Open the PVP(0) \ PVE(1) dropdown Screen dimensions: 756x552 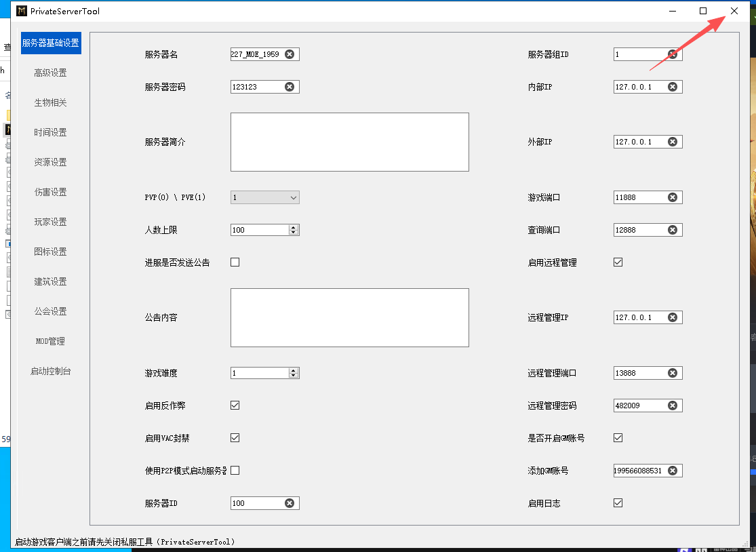pyautogui.click(x=264, y=197)
